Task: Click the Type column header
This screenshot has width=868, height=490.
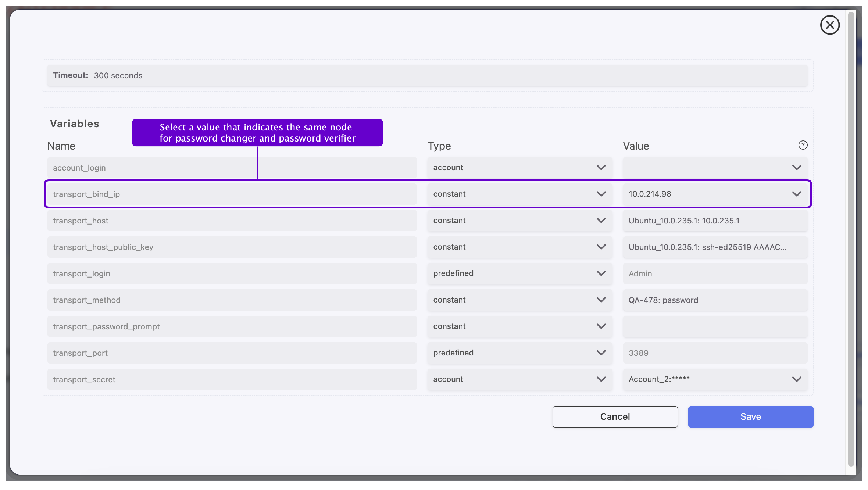Action: (x=439, y=146)
